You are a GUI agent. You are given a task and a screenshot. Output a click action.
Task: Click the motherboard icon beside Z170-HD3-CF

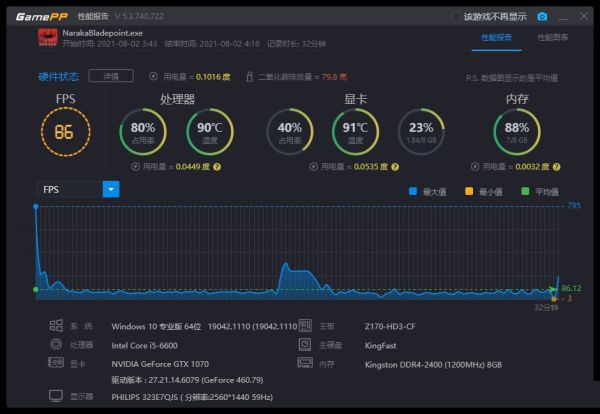305,326
